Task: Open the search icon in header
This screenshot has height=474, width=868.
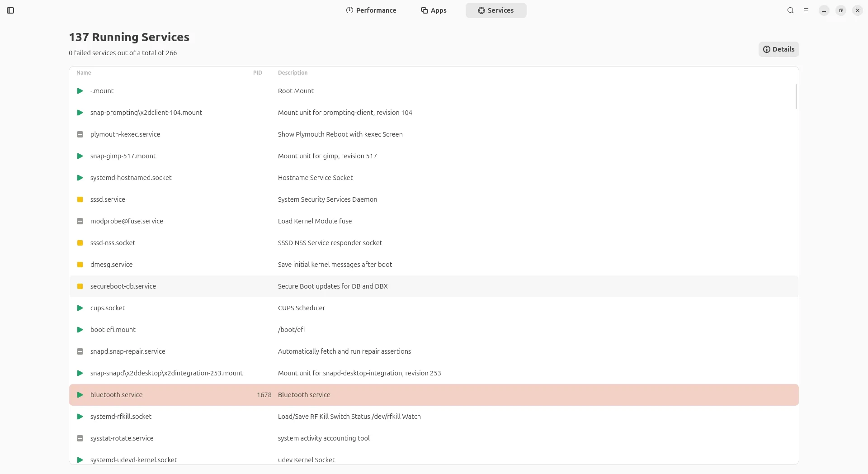Action: pos(790,10)
